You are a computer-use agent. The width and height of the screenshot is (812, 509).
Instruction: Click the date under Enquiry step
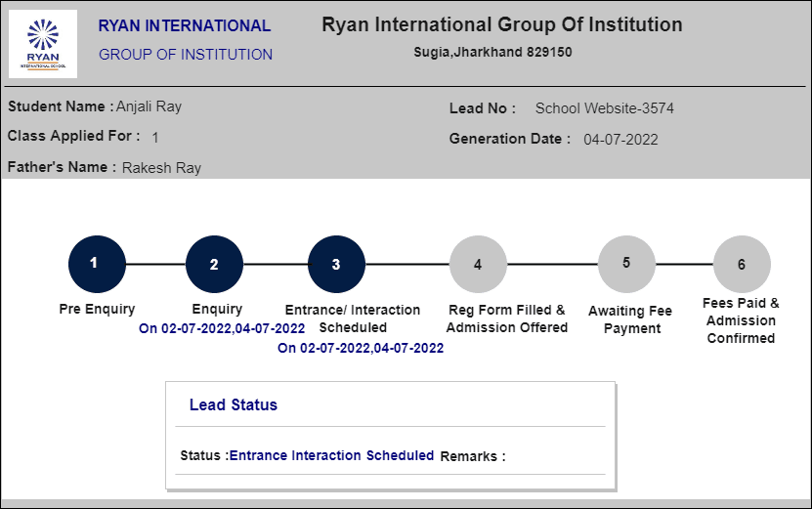tap(222, 329)
